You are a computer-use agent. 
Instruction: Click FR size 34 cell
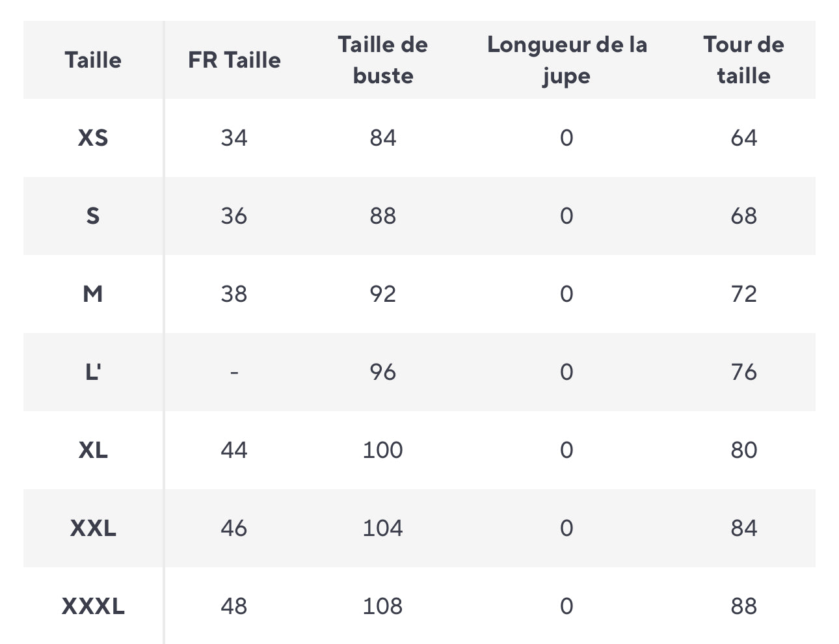pos(234,138)
